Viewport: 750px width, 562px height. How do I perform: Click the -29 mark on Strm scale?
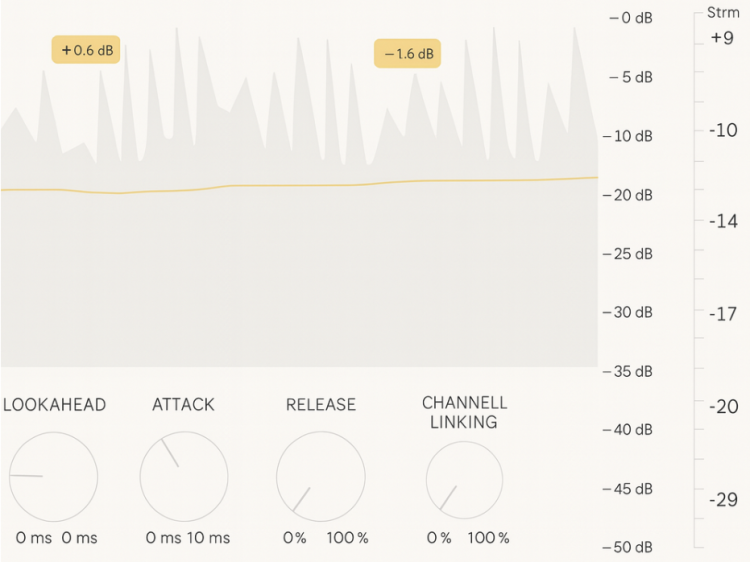tap(724, 499)
